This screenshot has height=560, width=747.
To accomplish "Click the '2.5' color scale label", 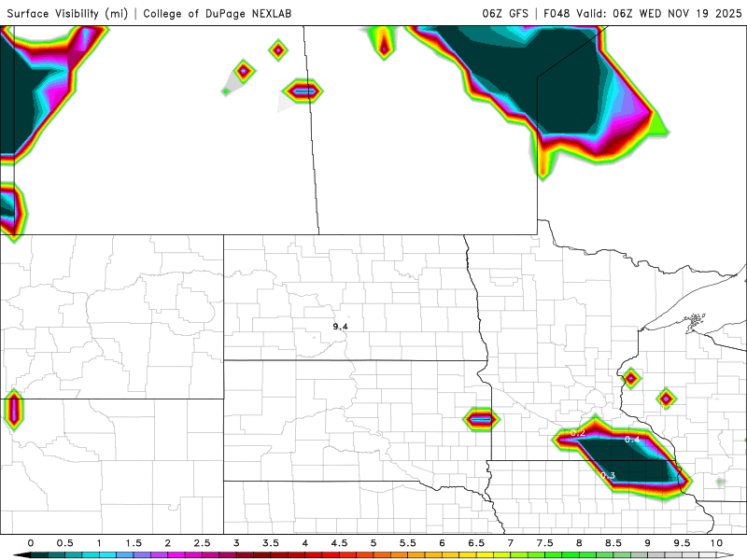I will pyautogui.click(x=202, y=543).
